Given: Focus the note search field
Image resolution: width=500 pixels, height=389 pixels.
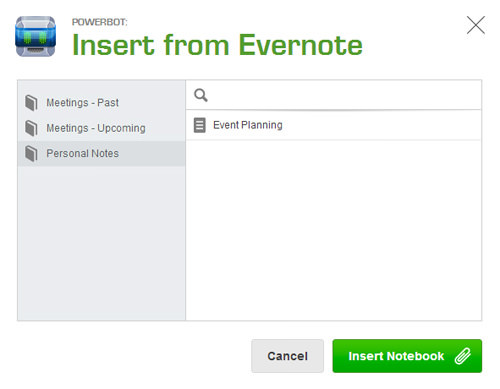Looking at the screenshot, I should [333, 95].
